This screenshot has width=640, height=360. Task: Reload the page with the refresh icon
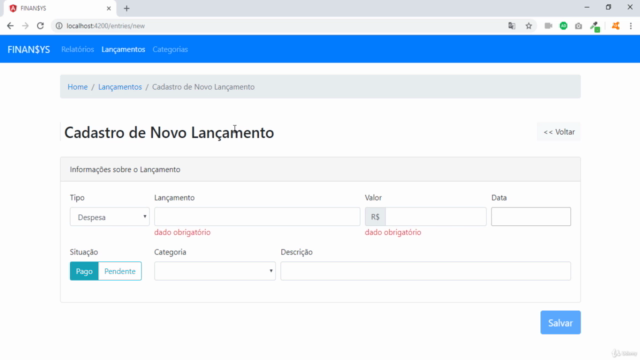[40, 26]
